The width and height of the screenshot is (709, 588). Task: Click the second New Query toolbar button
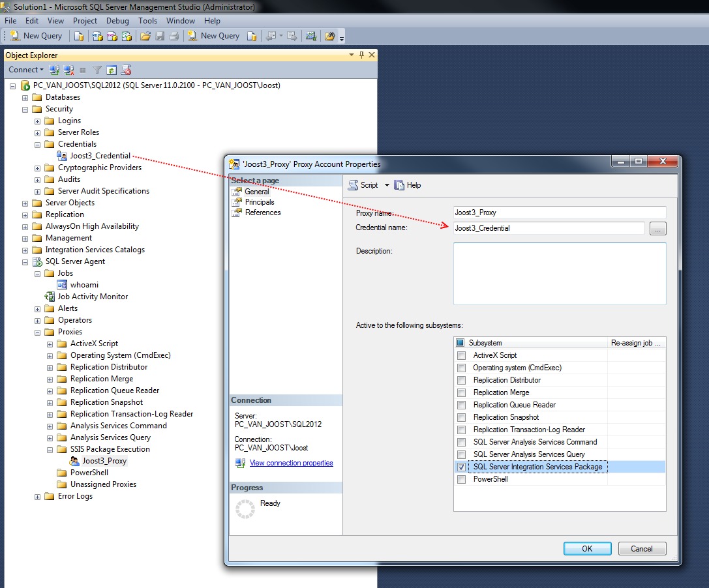pos(214,36)
